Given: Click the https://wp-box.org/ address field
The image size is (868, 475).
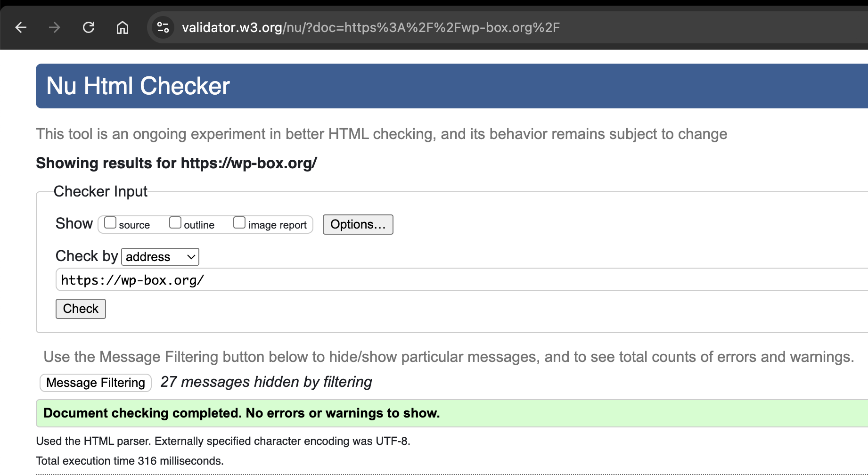Looking at the screenshot, I should (x=462, y=280).
